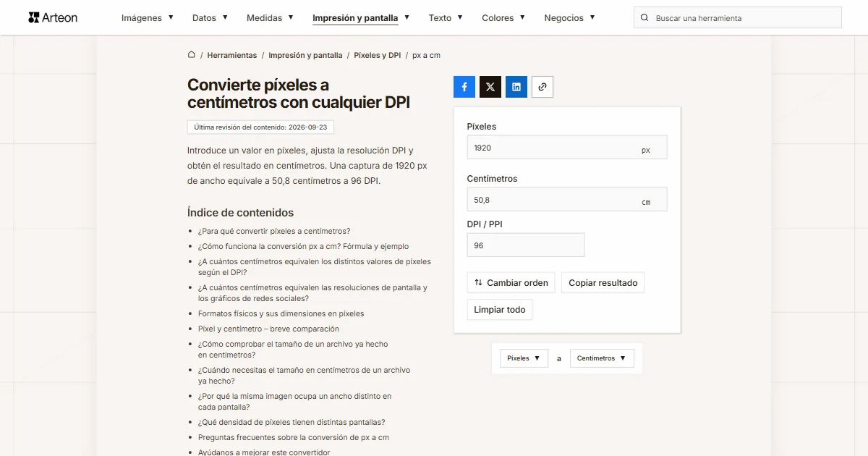Click the search magnifier icon
Viewport: 868px width, 456px height.
(x=644, y=17)
